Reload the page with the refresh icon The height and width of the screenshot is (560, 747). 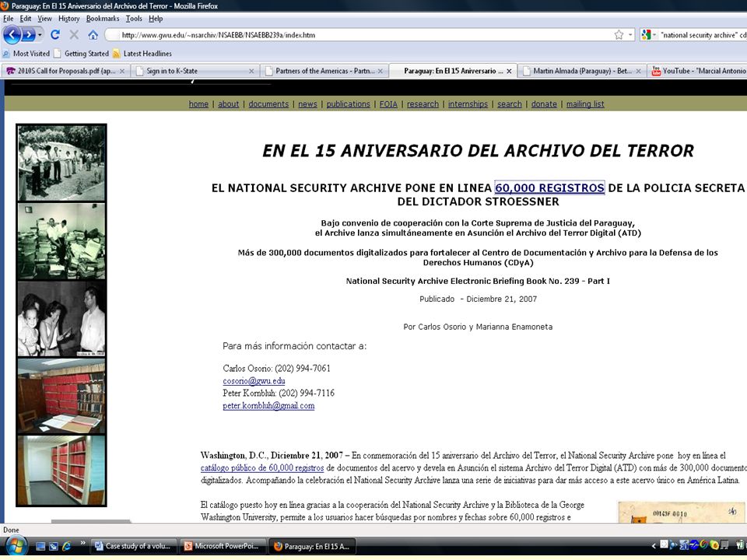tap(55, 35)
